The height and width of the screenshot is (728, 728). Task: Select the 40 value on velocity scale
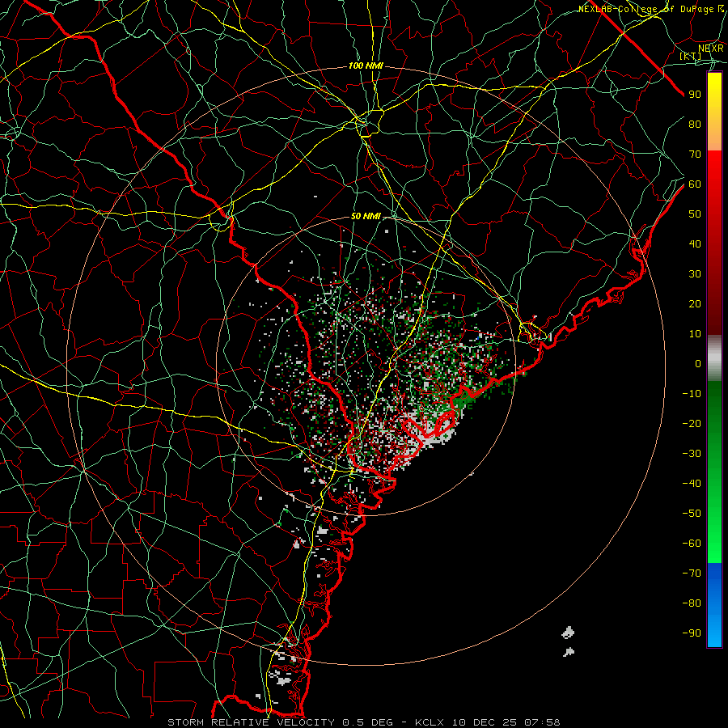point(695,243)
